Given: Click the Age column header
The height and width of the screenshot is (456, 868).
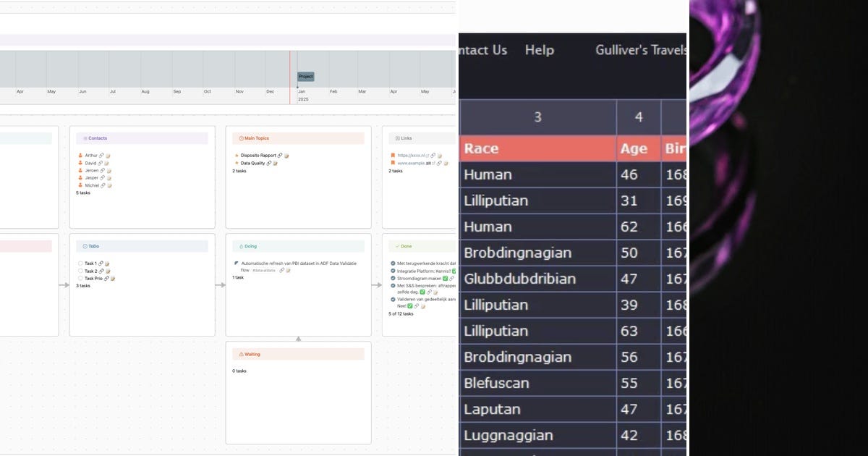Looking at the screenshot, I should 638,148.
